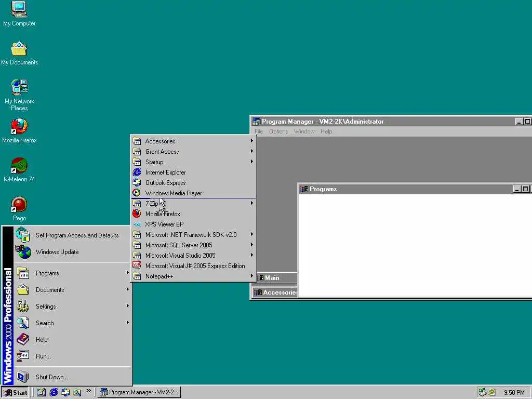
Task: Open Window menu in Program Manager
Action: click(304, 131)
